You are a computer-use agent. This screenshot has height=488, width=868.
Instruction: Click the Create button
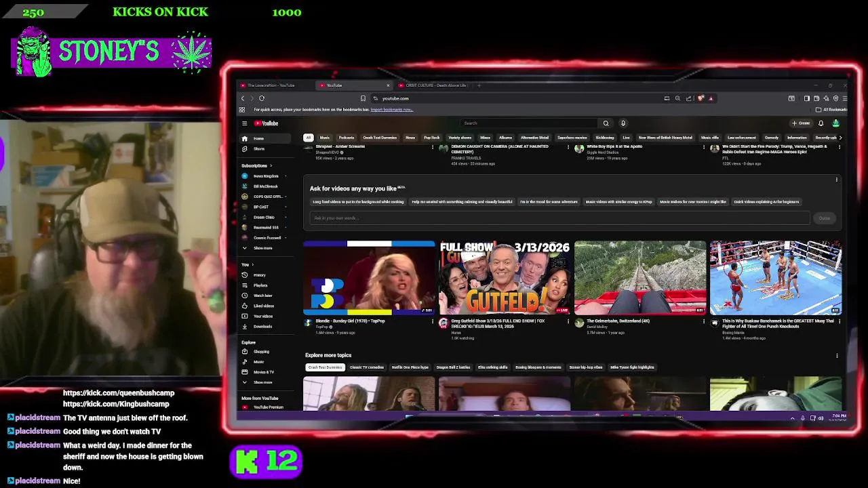pos(801,123)
